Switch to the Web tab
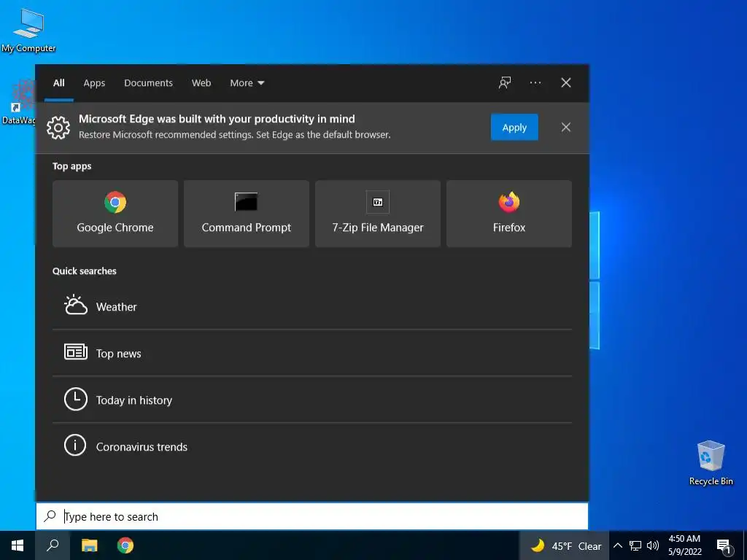This screenshot has height=560, width=747. point(201,83)
